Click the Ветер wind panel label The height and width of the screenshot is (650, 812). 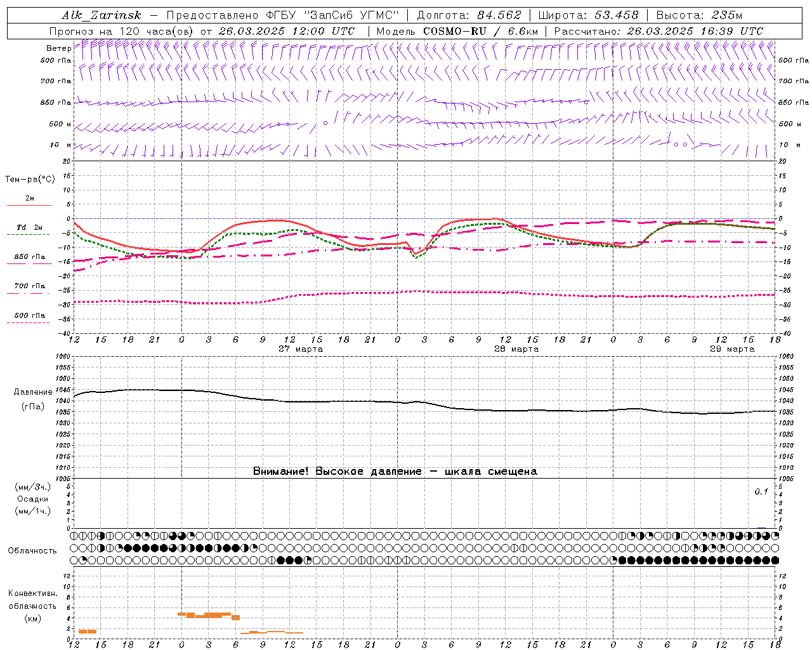click(x=58, y=48)
